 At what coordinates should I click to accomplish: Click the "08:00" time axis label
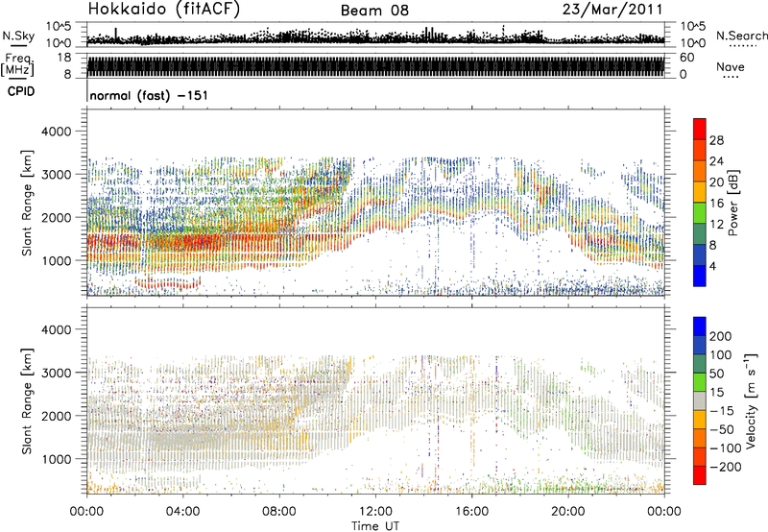pos(279,512)
